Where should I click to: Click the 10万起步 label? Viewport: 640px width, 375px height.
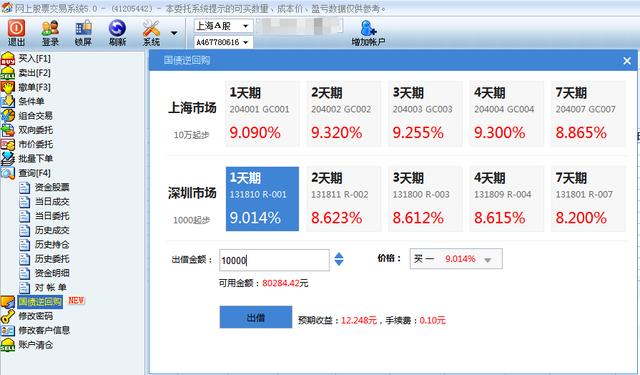coord(191,135)
